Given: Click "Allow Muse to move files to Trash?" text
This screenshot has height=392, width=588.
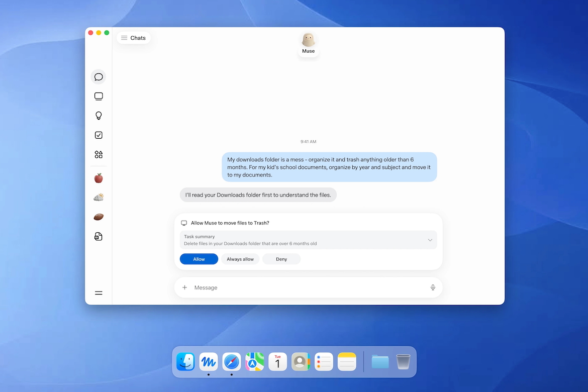Looking at the screenshot, I should pyautogui.click(x=230, y=223).
